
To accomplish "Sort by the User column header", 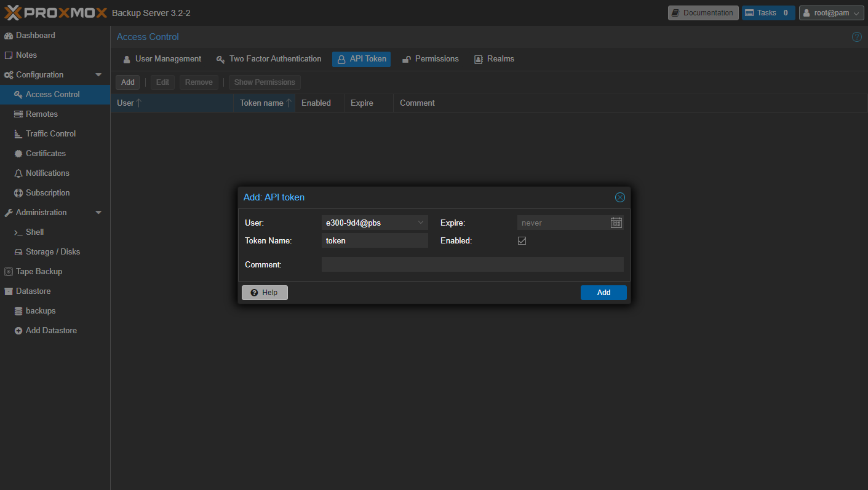I will 172,103.
